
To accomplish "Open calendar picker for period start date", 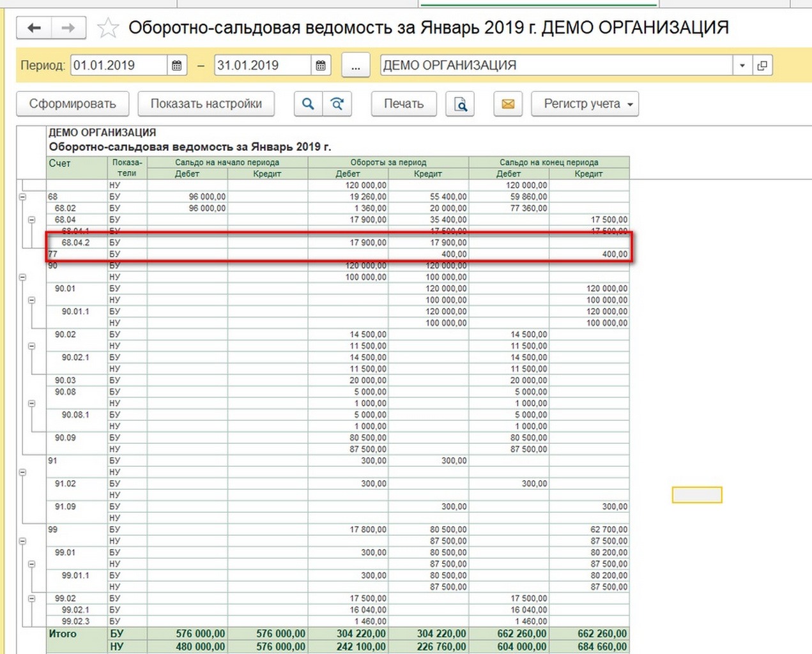I will (x=177, y=65).
